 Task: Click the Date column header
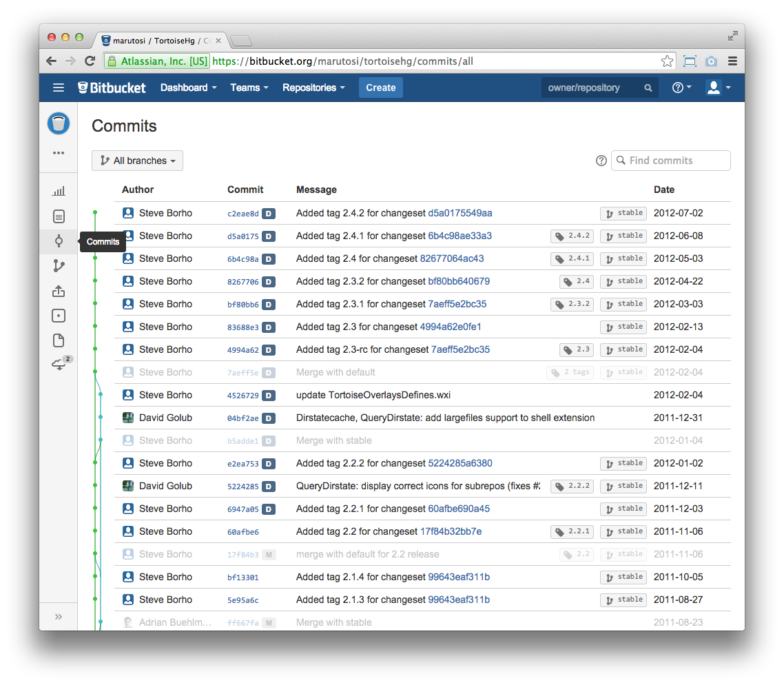pyautogui.click(x=664, y=190)
